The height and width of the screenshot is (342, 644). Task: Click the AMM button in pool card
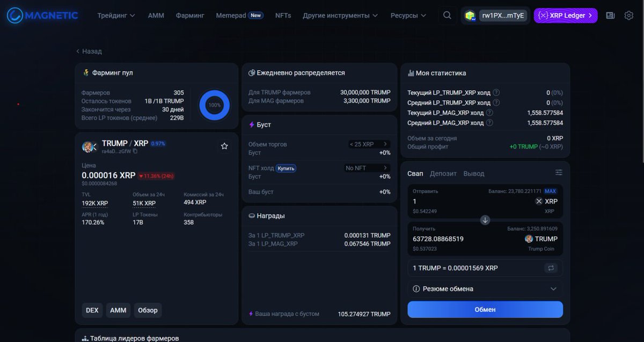coord(118,310)
